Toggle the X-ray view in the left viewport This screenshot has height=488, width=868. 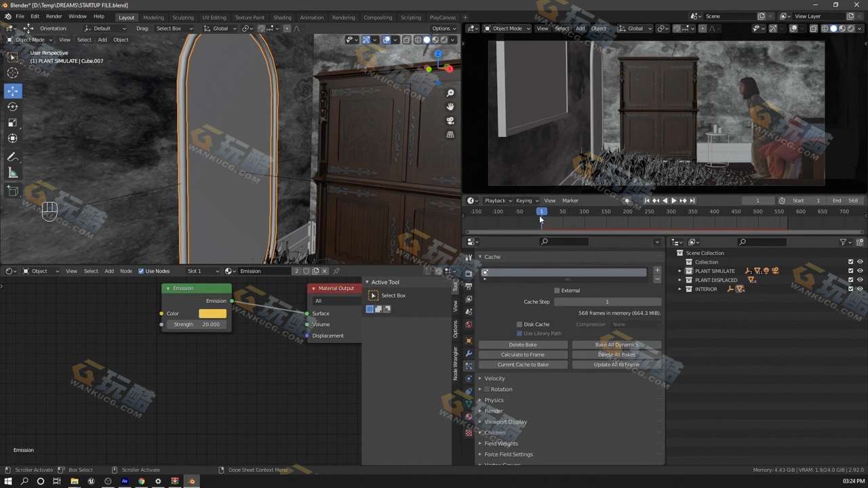[407, 39]
